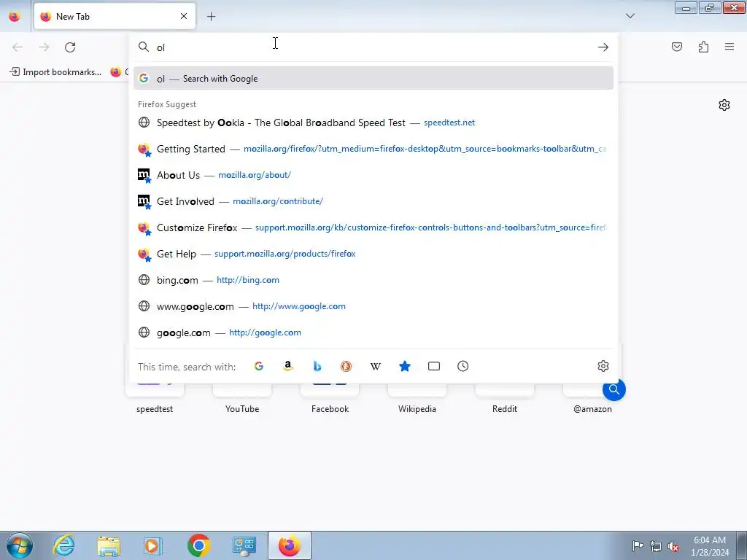Search this time with Google icon
Viewport: 747px width, 560px height.
pos(259,366)
